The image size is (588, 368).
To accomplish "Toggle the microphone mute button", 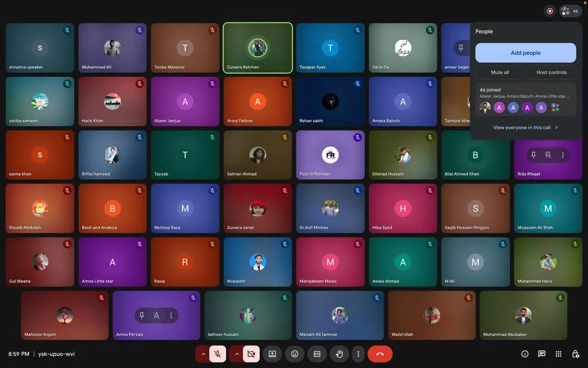I will point(217,354).
